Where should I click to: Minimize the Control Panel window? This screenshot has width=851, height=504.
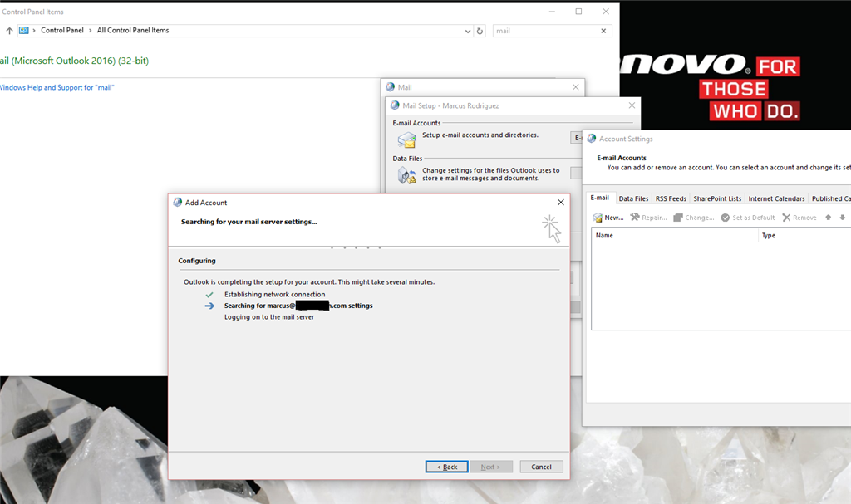click(x=552, y=12)
